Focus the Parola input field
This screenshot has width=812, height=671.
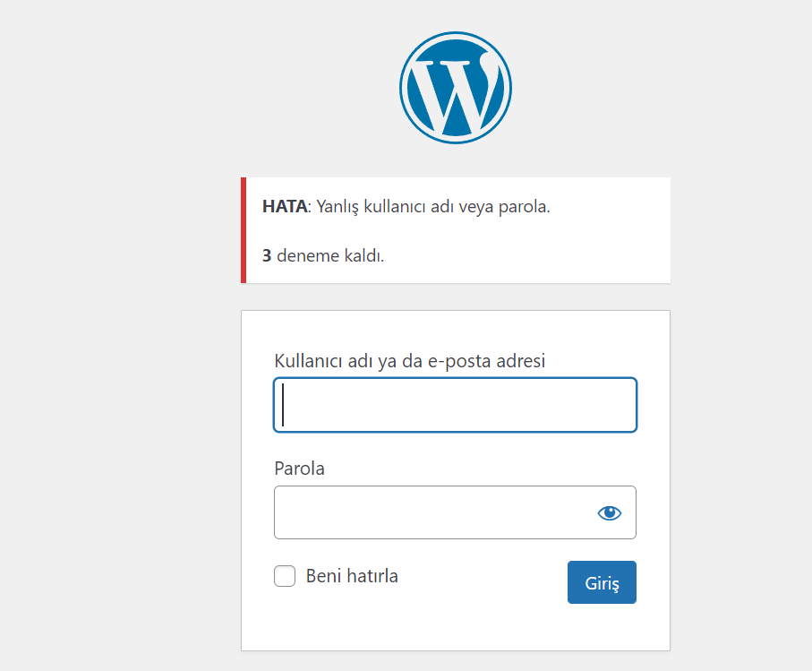(x=455, y=512)
